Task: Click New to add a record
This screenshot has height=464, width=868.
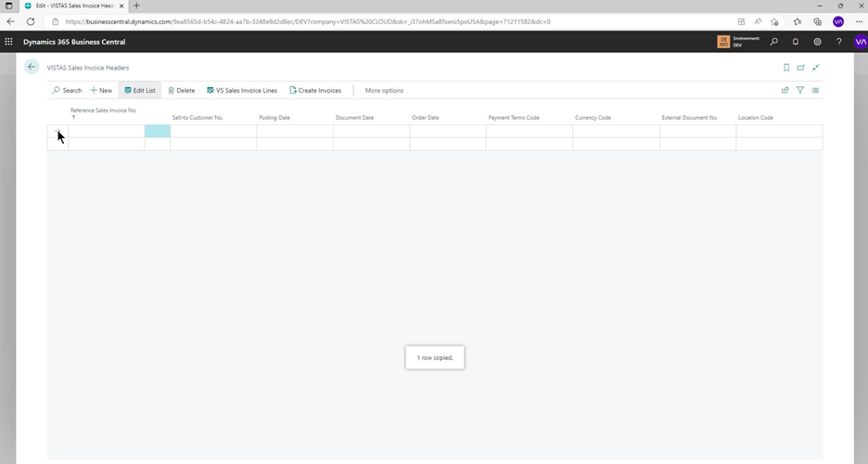Action: tap(101, 90)
